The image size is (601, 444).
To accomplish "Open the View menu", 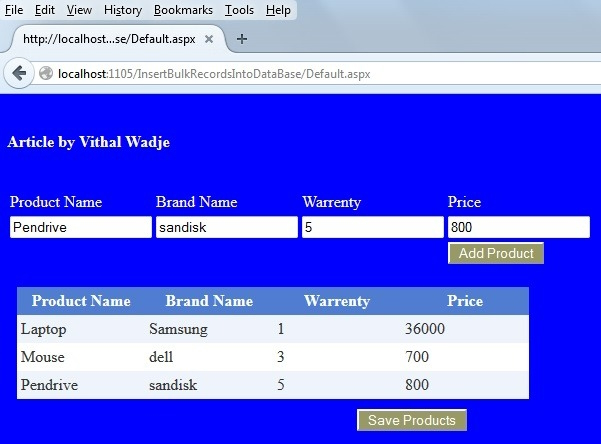I will click(79, 10).
